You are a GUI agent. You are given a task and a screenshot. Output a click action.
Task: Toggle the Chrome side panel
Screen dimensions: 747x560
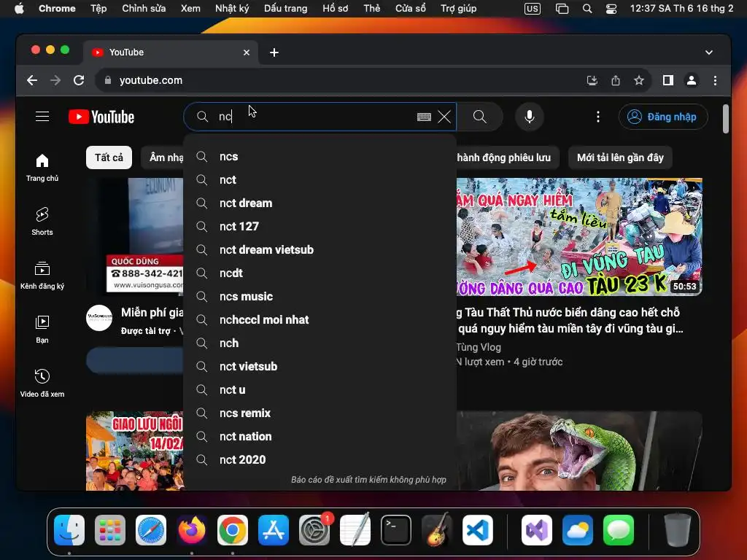point(668,80)
